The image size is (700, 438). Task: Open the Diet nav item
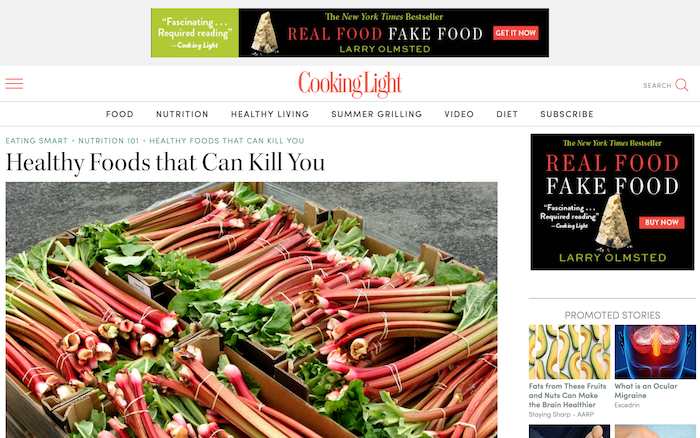coord(507,114)
